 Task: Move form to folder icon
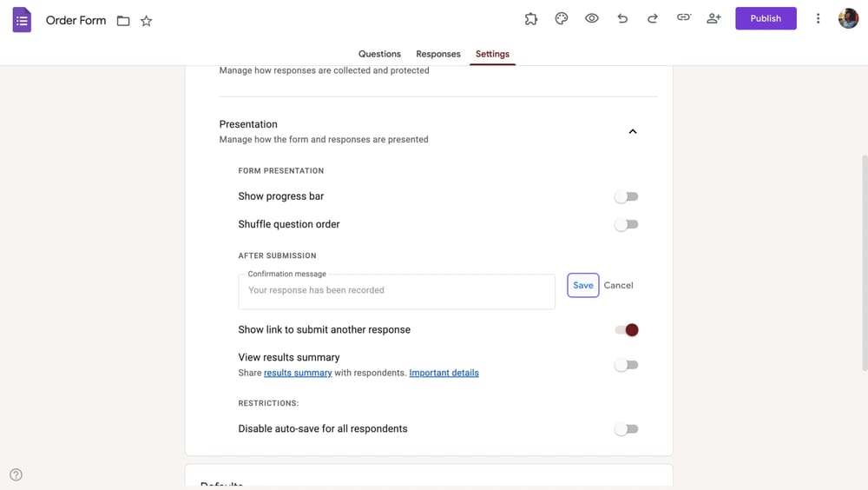click(x=123, y=20)
